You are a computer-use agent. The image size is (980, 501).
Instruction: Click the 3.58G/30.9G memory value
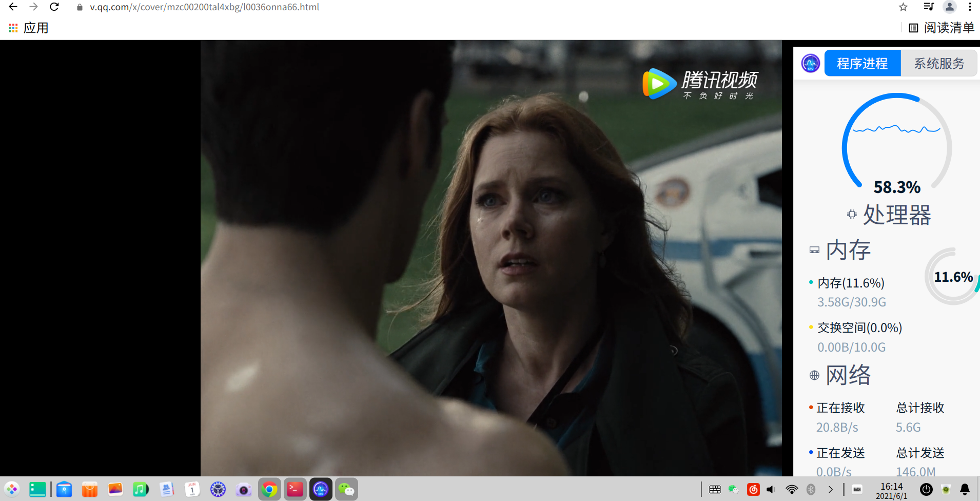tap(852, 302)
